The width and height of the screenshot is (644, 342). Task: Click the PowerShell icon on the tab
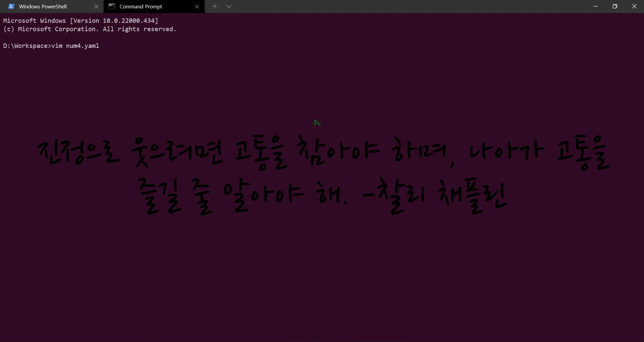11,6
